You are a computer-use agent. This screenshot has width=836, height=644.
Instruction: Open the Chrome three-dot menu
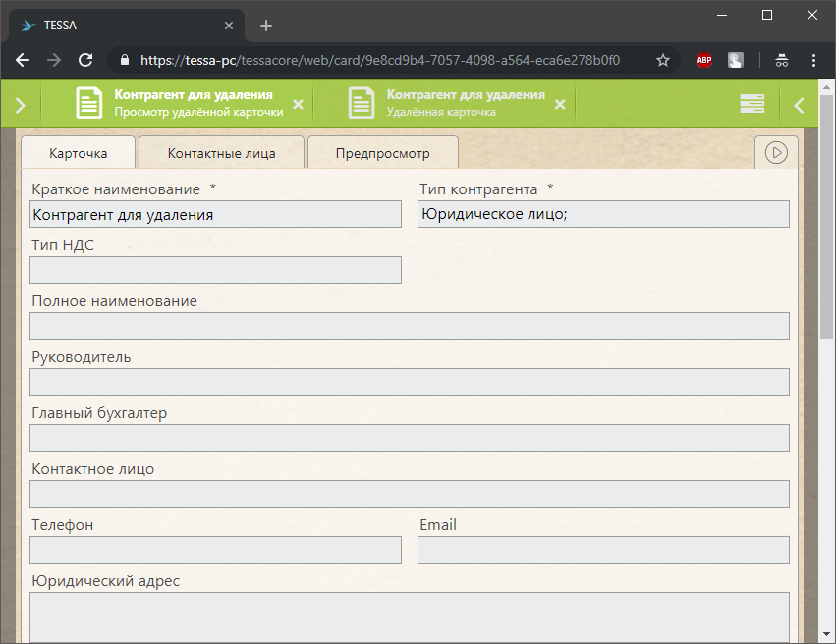(x=813, y=60)
